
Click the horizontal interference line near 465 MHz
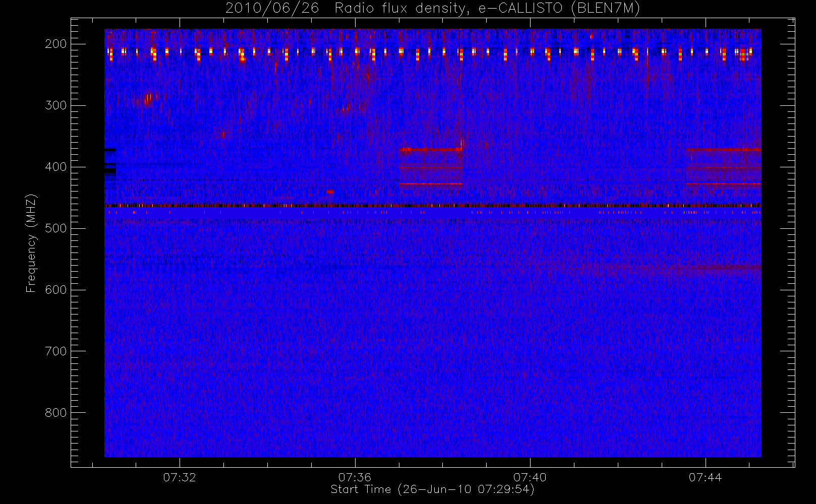click(x=433, y=206)
